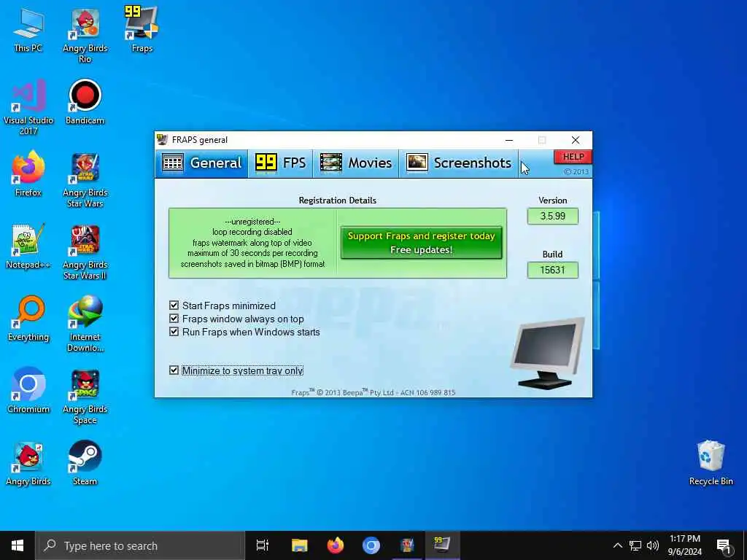This screenshot has height=560, width=747.
Task: Select the Bandicam desktop icon
Action: (x=85, y=102)
